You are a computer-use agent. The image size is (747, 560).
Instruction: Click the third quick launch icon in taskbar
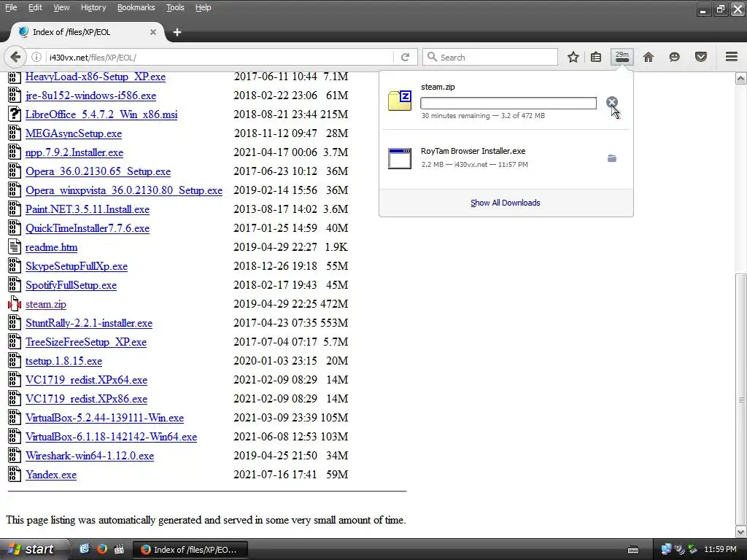[119, 549]
